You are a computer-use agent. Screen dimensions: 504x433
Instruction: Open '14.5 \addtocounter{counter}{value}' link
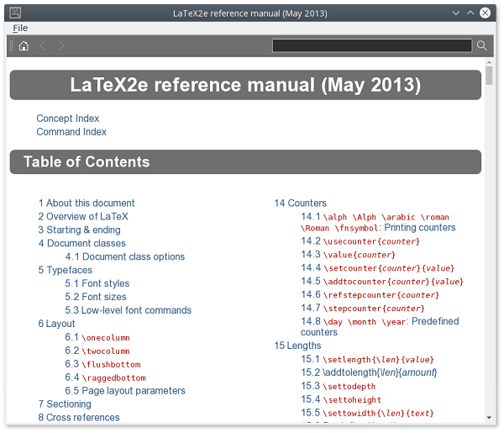click(x=382, y=282)
